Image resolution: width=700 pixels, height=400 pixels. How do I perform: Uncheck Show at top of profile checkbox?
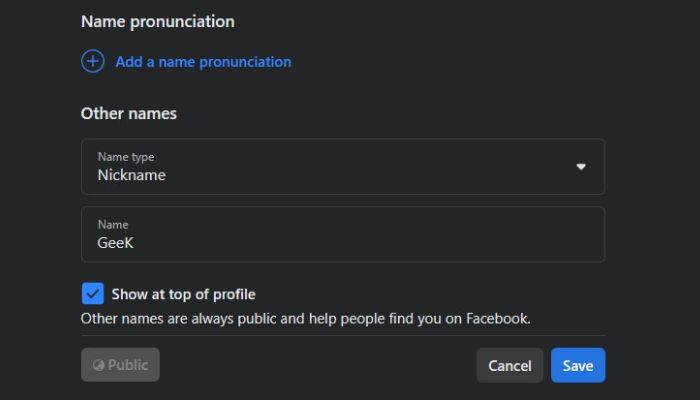point(92,294)
